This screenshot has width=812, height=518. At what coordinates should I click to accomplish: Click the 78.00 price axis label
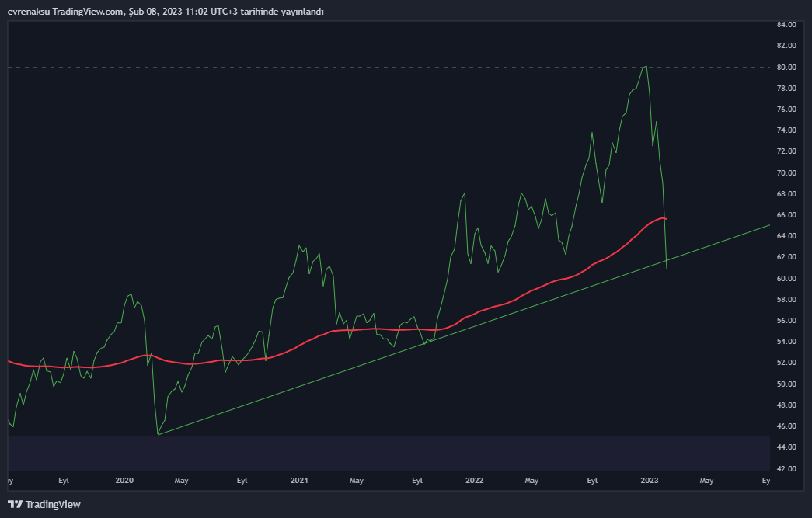(x=786, y=88)
